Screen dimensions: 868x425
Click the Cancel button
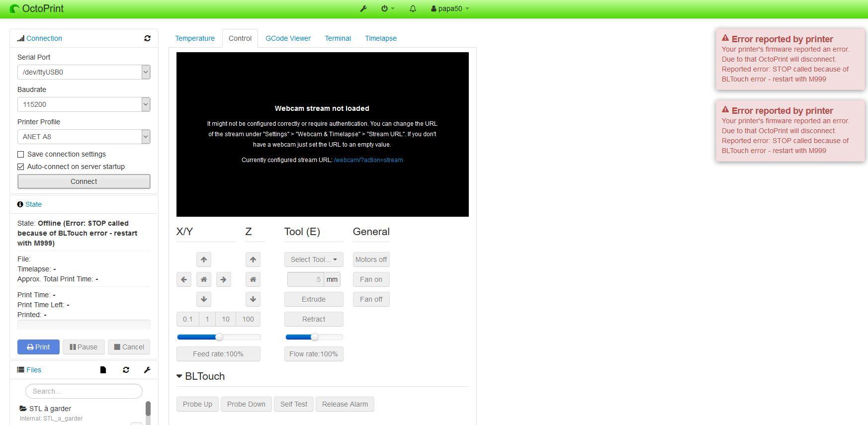(x=129, y=347)
